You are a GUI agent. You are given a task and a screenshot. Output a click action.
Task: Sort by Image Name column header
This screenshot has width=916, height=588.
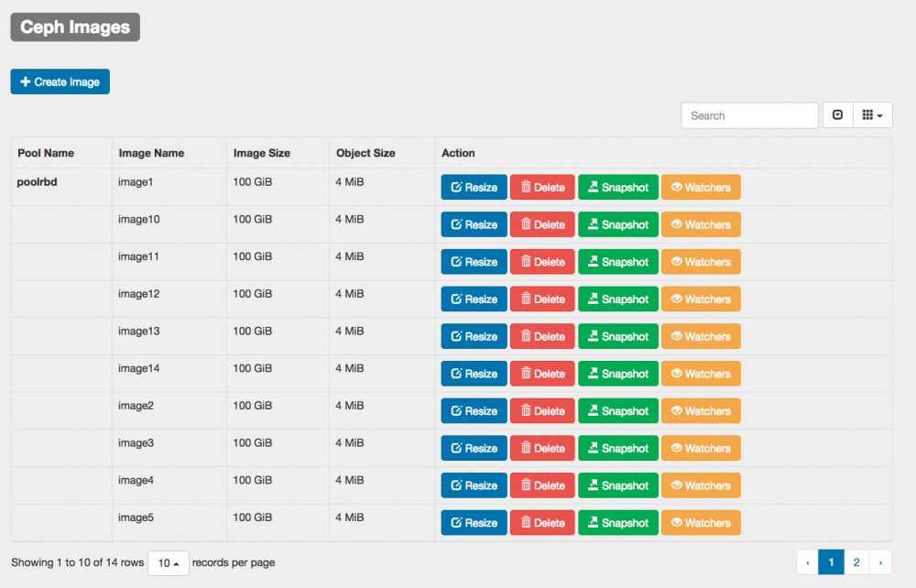[x=151, y=153]
